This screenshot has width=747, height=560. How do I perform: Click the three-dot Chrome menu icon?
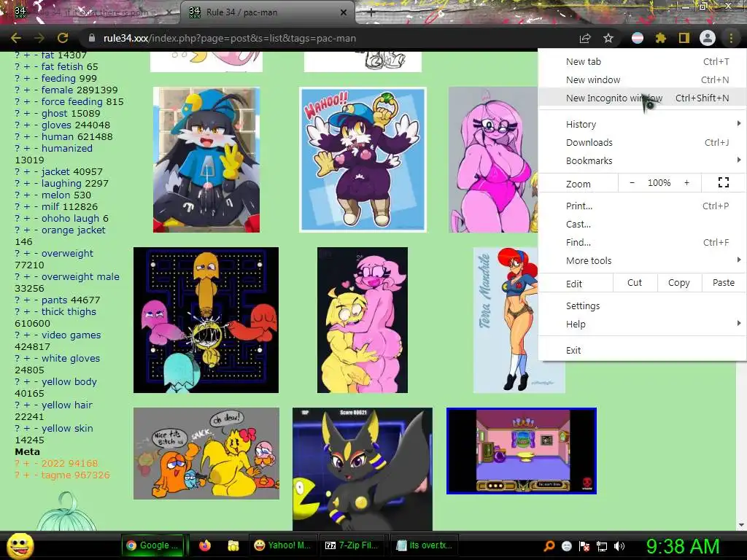click(x=731, y=38)
